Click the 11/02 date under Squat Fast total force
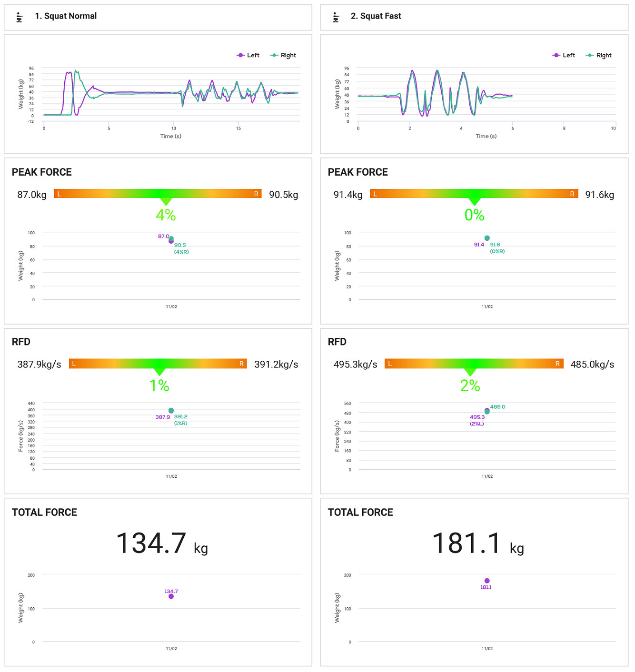This screenshot has height=672, width=635. tap(487, 649)
